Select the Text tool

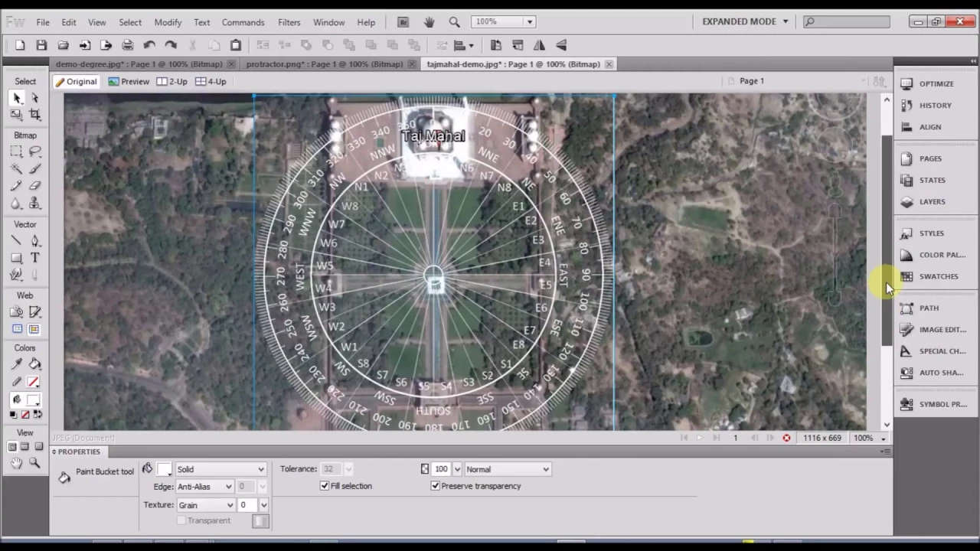pos(34,258)
